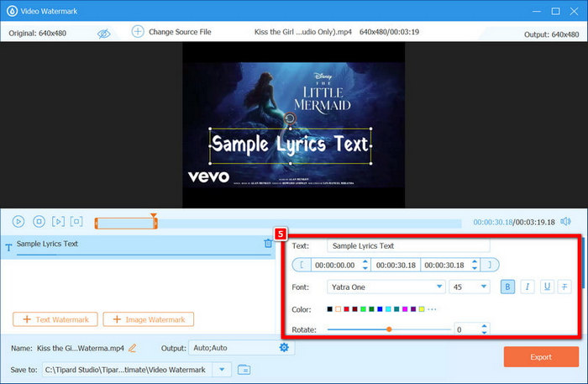Increase the end time with up arrow
588x384 pixels.
475,262
